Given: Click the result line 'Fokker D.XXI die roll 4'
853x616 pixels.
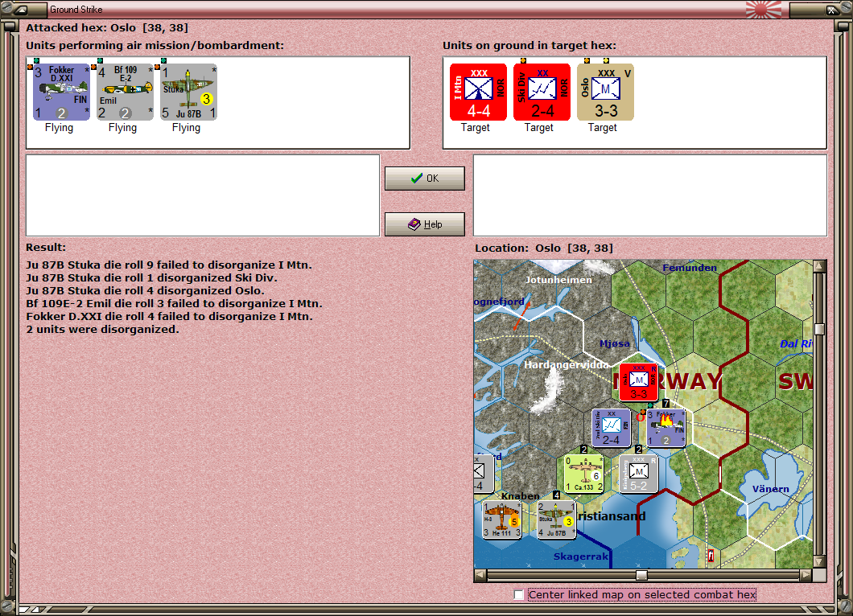Looking at the screenshot, I should [169, 316].
